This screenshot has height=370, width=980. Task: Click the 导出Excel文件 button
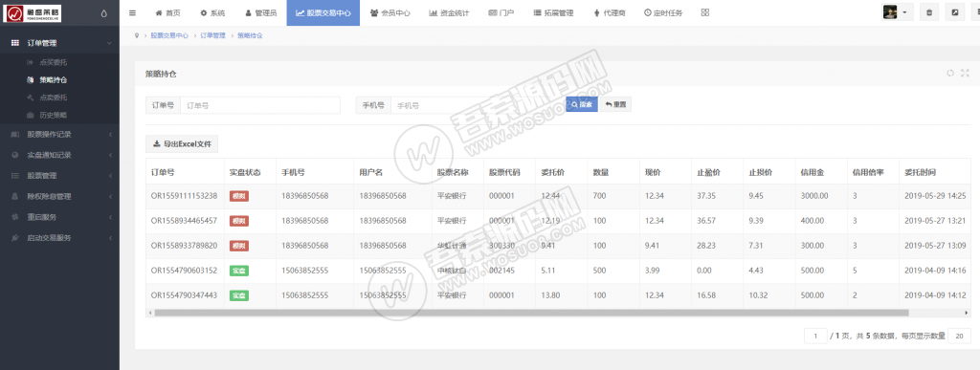click(182, 144)
